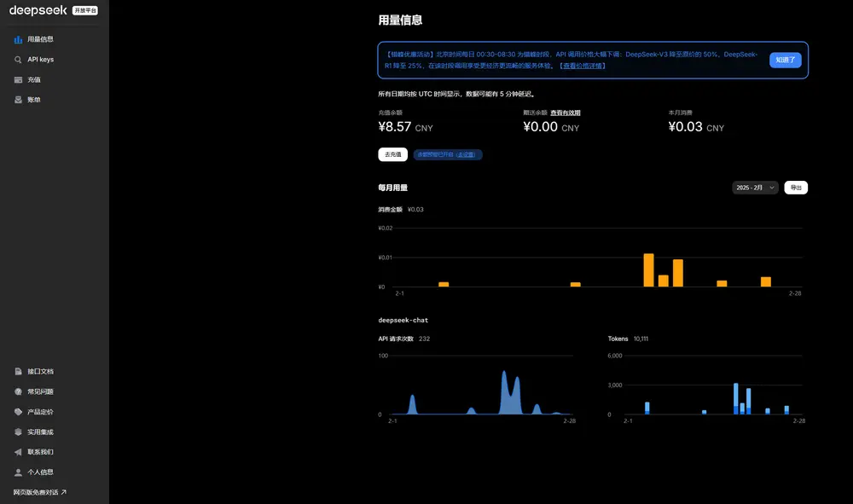Select the 用量信息 usage chart icon
The width and height of the screenshot is (853, 504).
17,38
